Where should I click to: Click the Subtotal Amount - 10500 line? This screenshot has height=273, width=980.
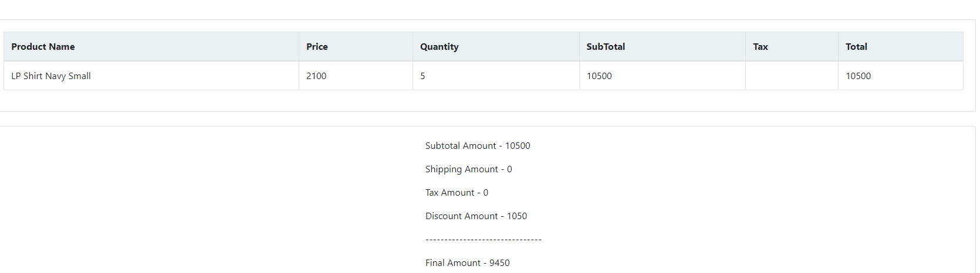pos(478,146)
